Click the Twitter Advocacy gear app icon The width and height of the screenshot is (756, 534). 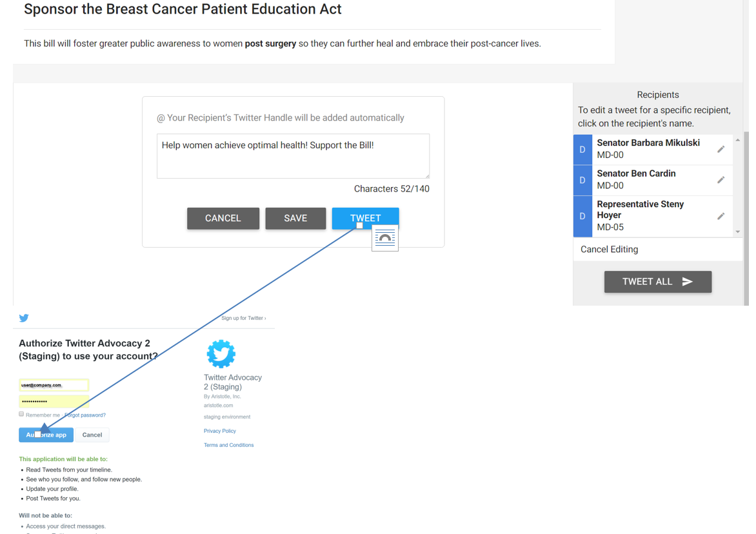221,354
